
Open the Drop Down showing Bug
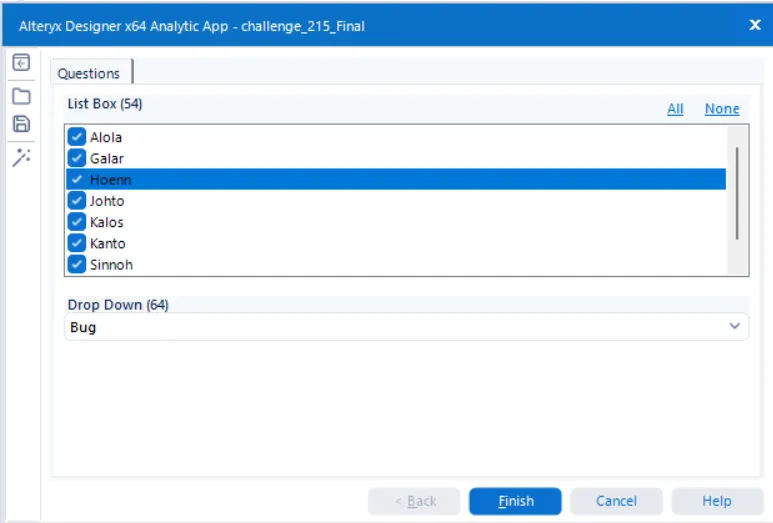(x=406, y=327)
